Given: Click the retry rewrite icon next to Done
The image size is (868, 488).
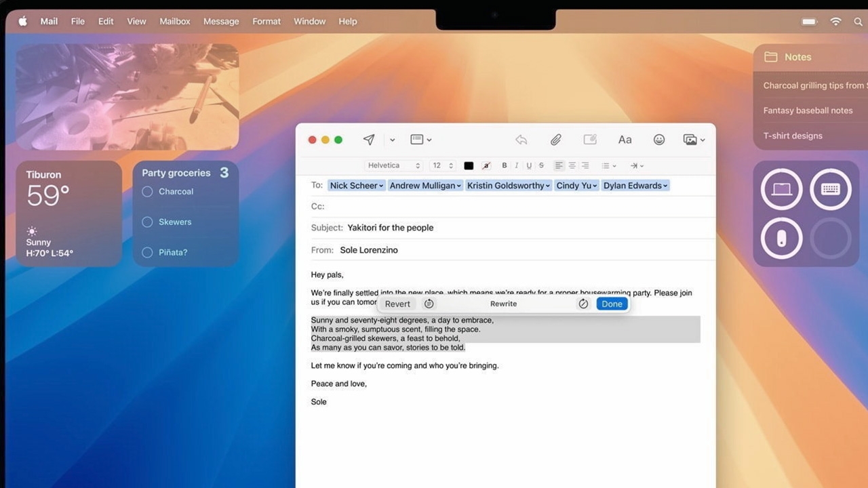Looking at the screenshot, I should 583,304.
